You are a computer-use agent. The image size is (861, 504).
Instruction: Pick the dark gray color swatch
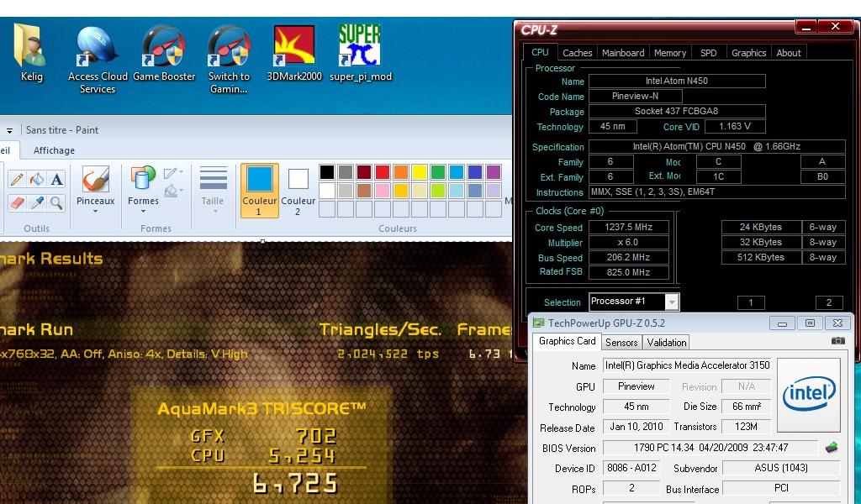(x=346, y=172)
